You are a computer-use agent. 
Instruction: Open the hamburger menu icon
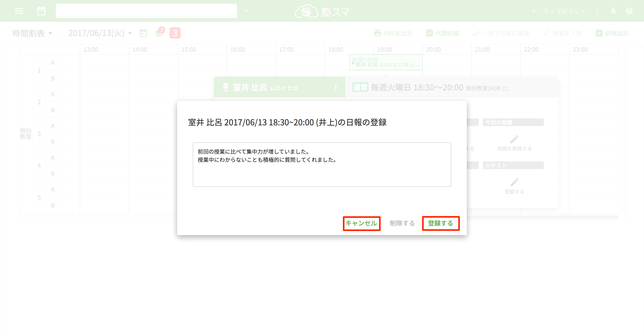click(x=19, y=11)
